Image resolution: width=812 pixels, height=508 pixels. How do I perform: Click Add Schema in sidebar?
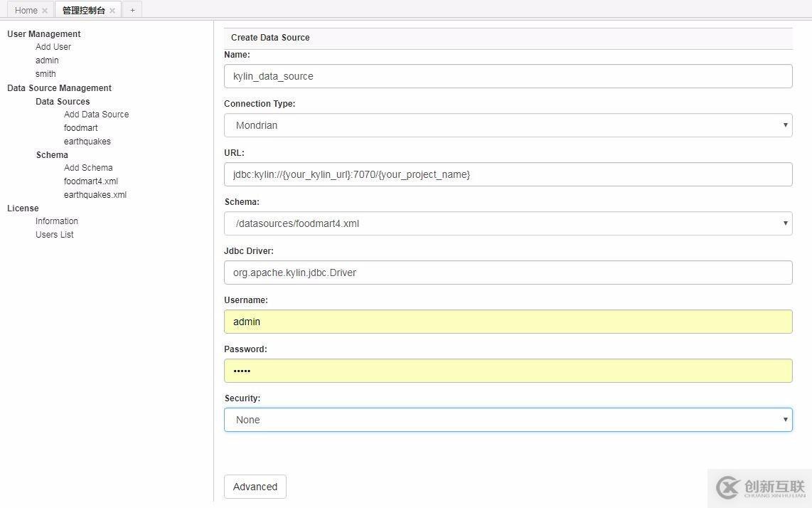click(x=88, y=168)
